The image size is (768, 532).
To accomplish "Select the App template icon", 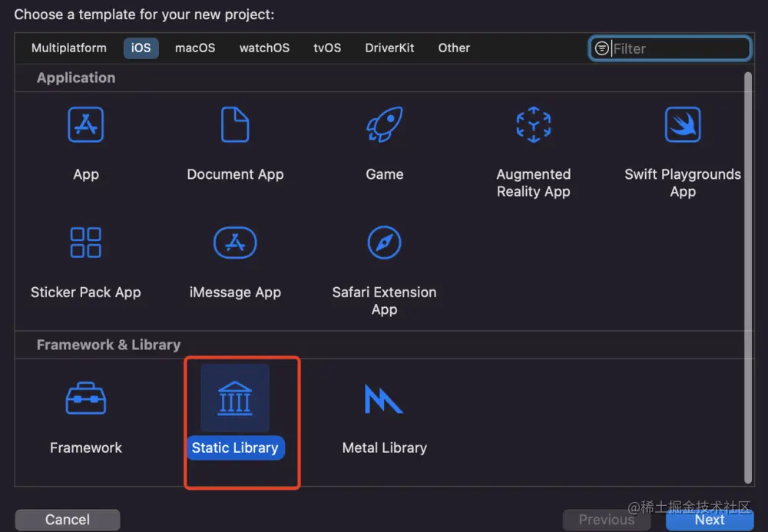I will coord(86,124).
